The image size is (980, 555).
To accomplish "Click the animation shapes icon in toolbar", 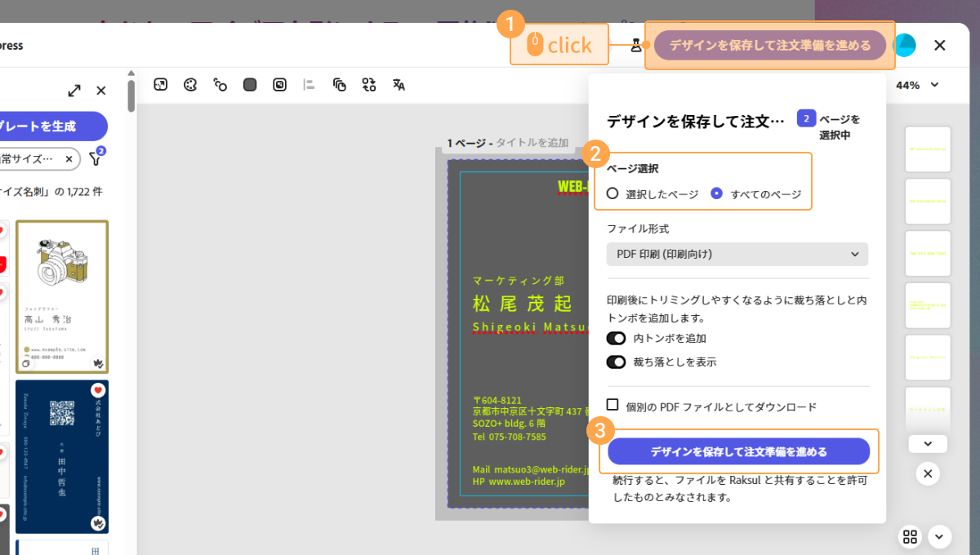I will pos(220,84).
